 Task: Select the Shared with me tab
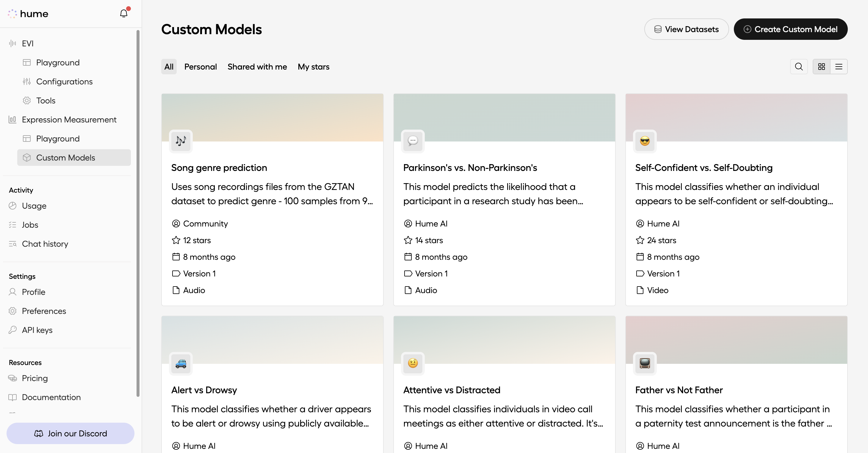click(257, 66)
